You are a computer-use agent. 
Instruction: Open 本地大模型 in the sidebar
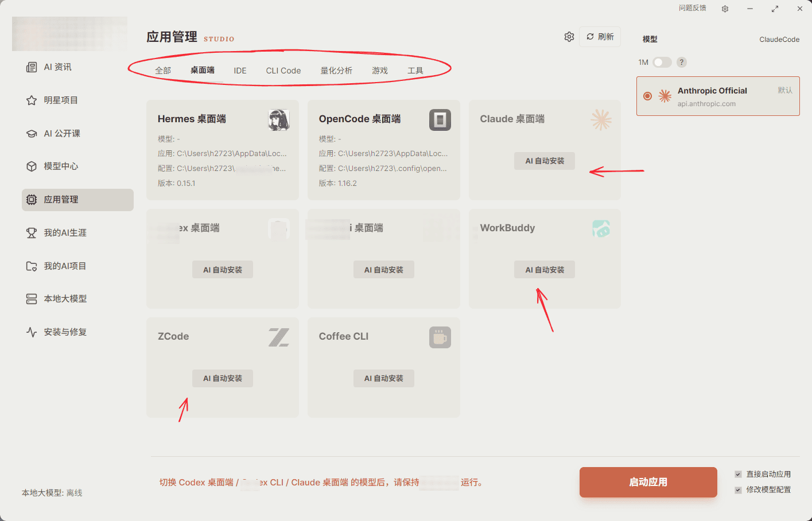pos(77,299)
